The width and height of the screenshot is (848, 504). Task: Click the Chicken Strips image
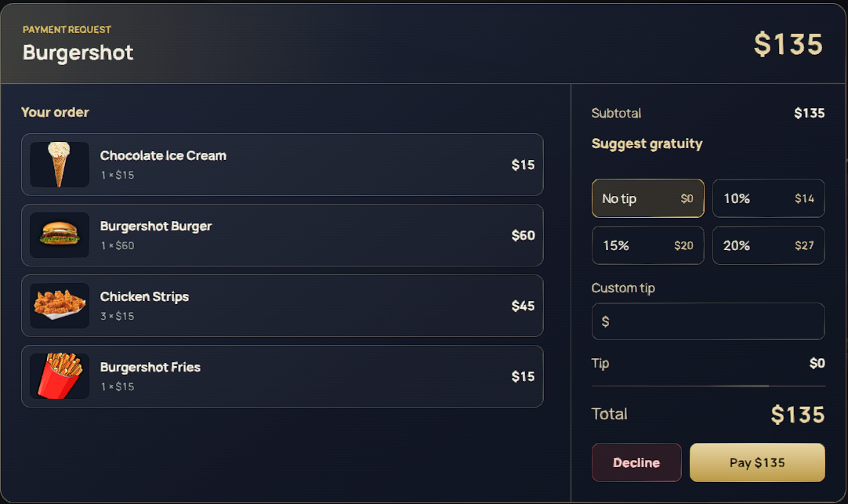60,306
